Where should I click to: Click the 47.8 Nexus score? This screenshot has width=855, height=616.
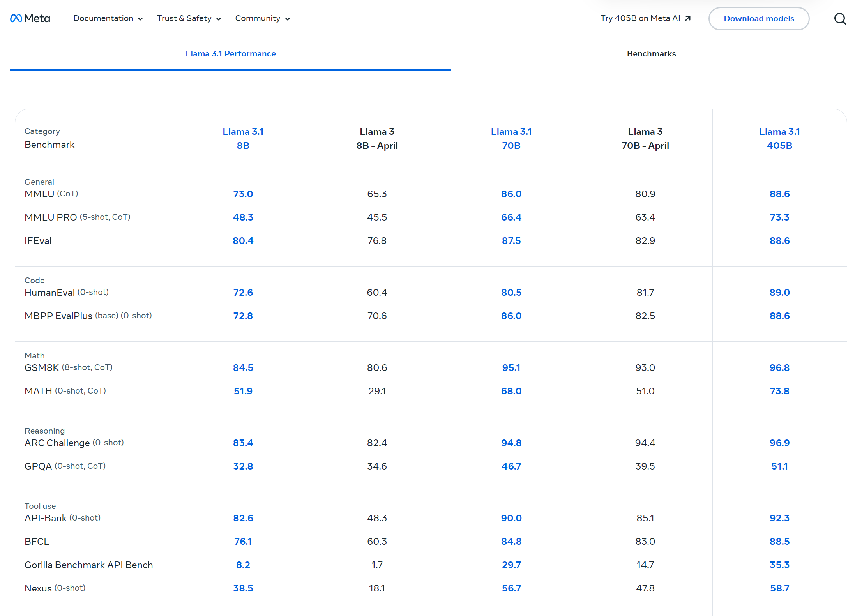click(x=645, y=588)
